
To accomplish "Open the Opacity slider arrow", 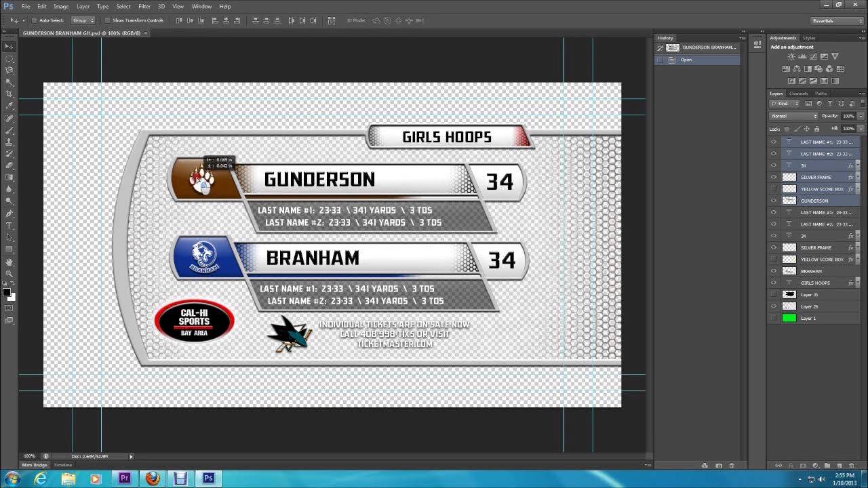I will click(861, 116).
